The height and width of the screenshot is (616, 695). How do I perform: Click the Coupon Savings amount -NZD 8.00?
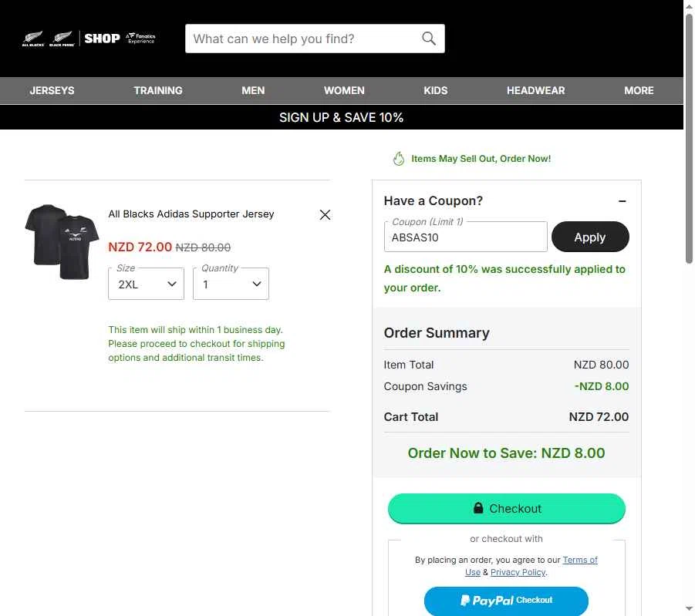point(602,386)
